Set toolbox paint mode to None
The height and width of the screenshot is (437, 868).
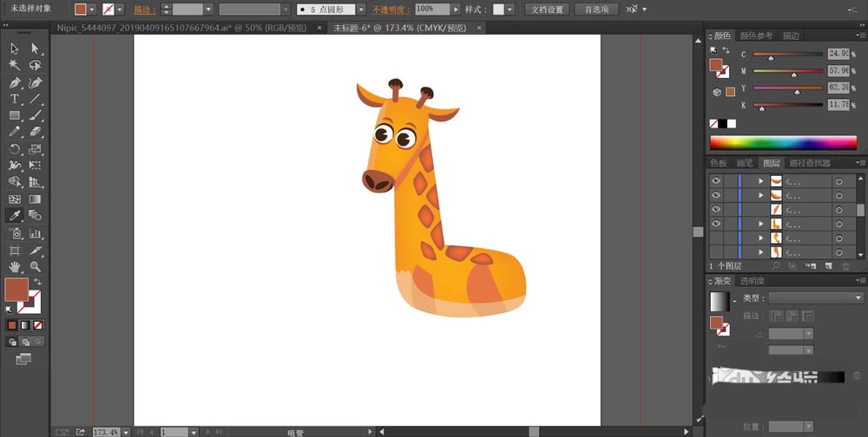37,325
